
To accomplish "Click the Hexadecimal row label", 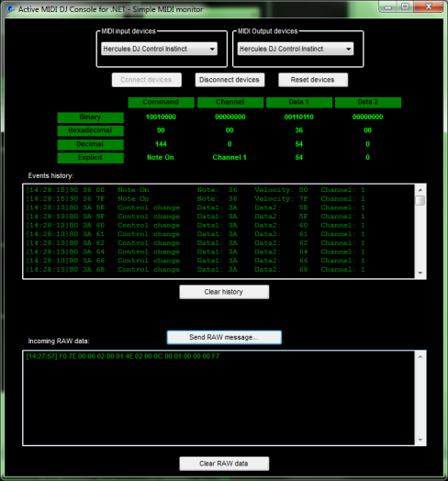I will [91, 130].
